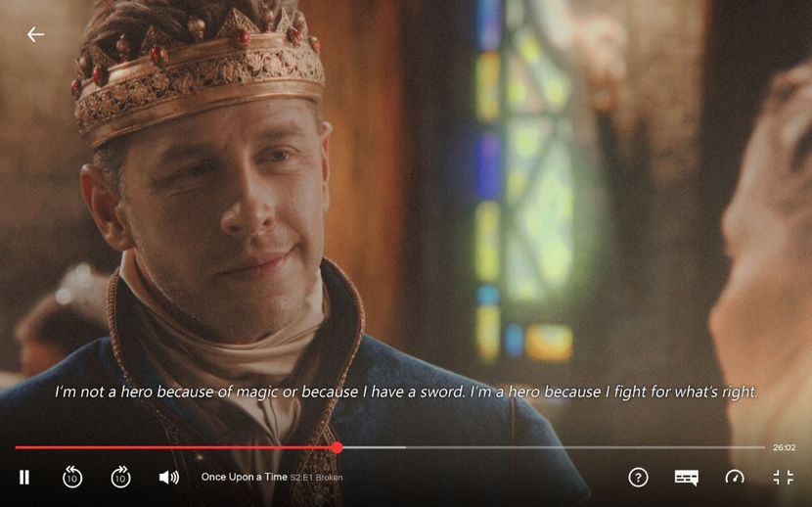Exit fullscreen mode
Screen dimensions: 812x507
point(783,477)
